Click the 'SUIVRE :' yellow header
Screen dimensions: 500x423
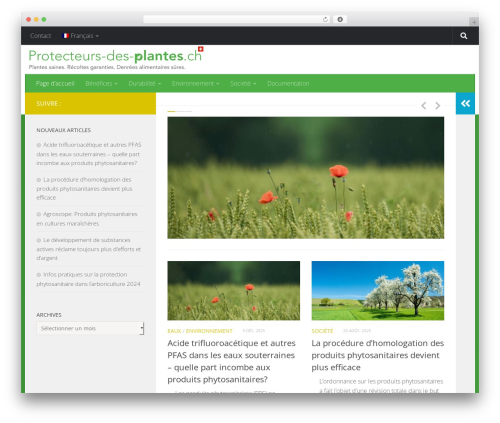90,104
